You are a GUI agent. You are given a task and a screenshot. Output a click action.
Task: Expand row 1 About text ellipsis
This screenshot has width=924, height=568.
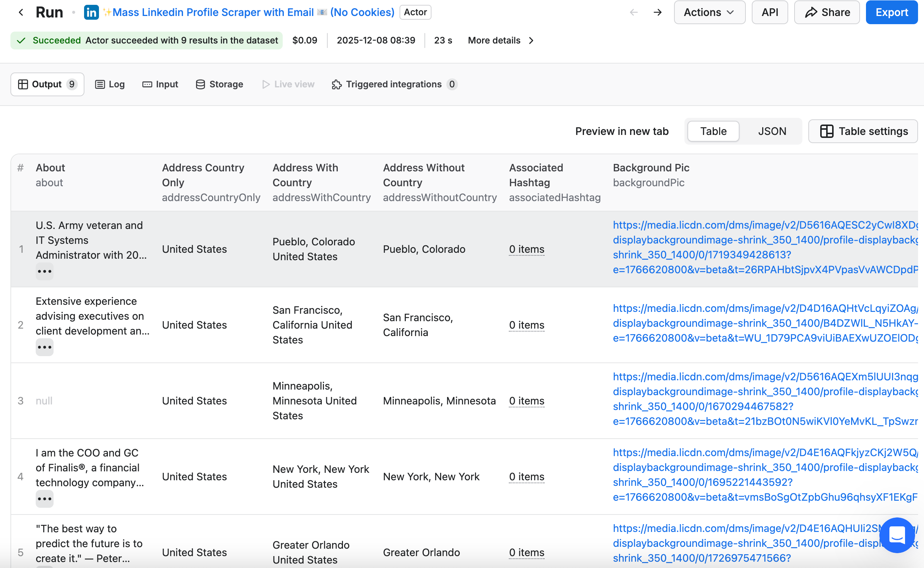[44, 271]
